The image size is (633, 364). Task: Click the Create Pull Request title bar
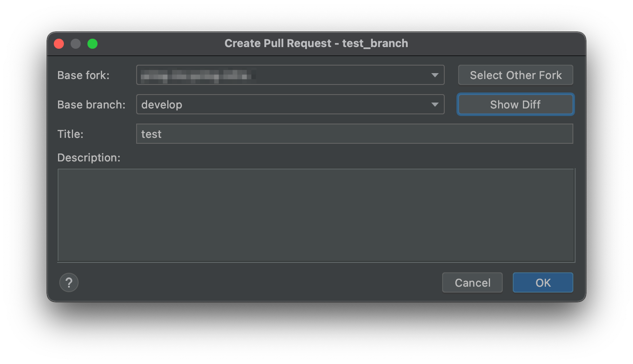tap(316, 44)
